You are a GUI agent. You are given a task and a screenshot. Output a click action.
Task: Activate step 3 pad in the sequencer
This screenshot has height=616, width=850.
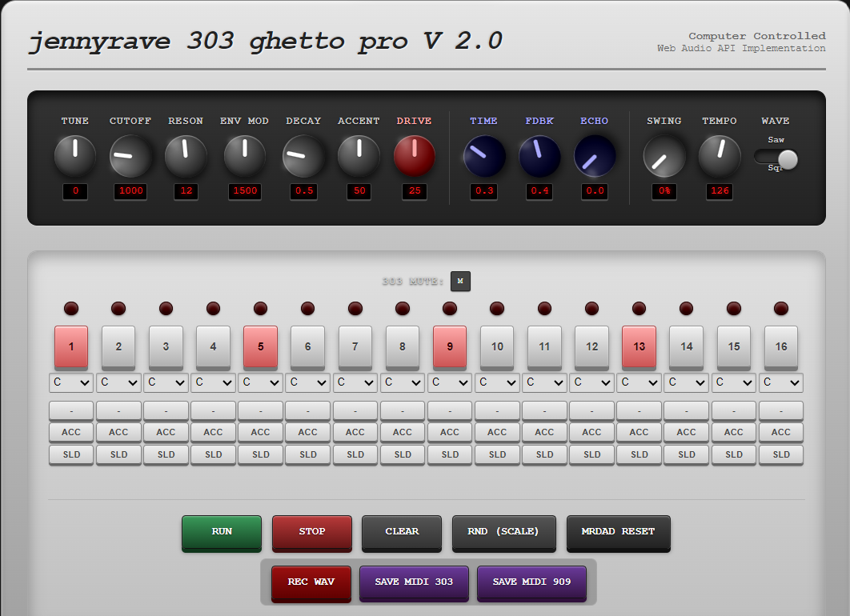[x=166, y=346]
